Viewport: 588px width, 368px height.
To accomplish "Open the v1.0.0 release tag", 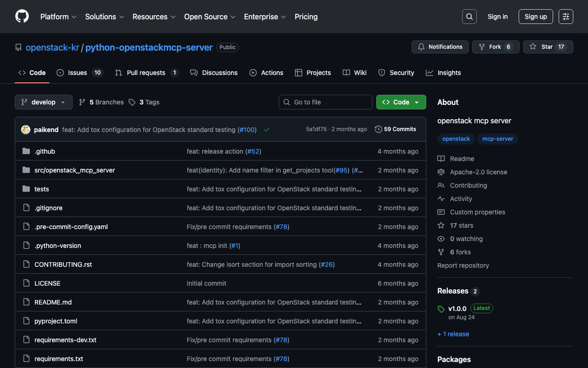I will [x=457, y=309].
